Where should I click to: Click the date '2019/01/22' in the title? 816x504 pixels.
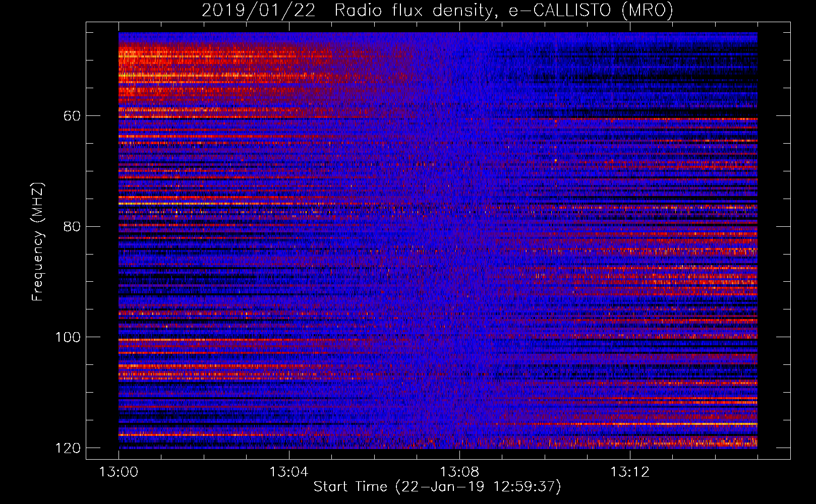coord(259,11)
